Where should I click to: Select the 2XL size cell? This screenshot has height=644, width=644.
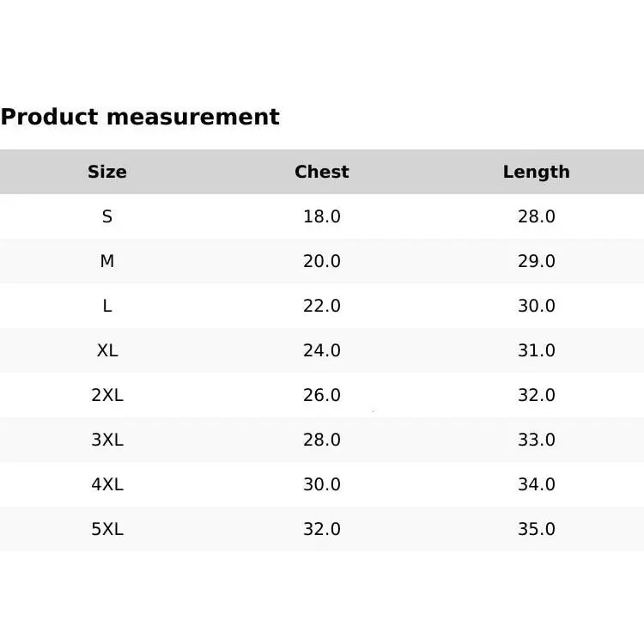[107, 395]
